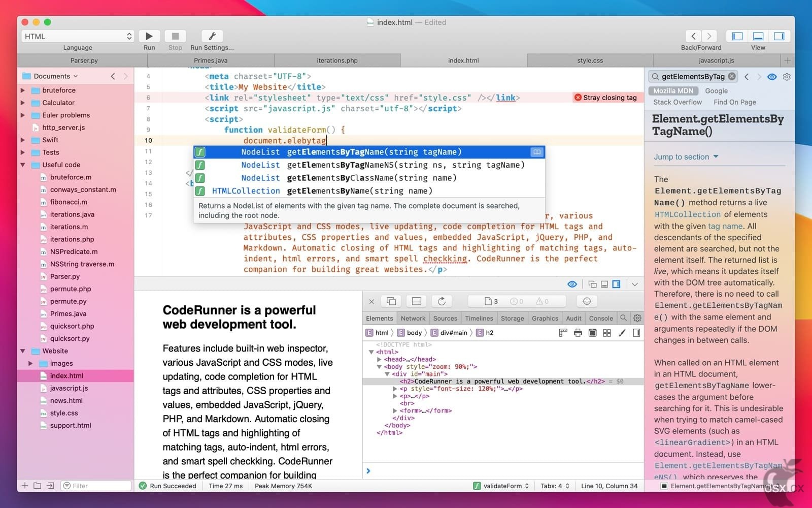The height and width of the screenshot is (508, 812).
Task: Switch to the Primes.java tab
Action: pos(211,60)
